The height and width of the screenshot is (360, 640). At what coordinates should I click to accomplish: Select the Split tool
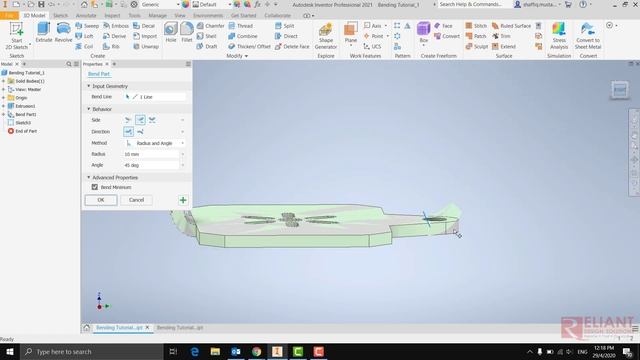[284, 26]
